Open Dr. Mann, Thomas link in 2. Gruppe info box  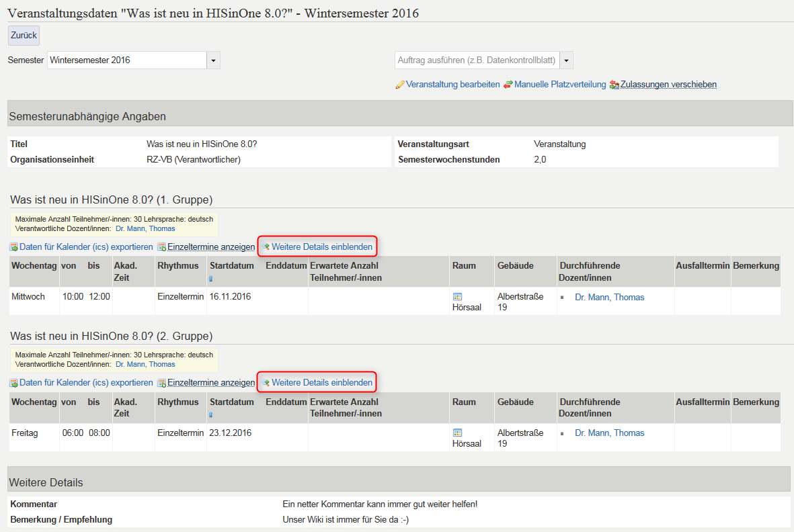coord(145,364)
